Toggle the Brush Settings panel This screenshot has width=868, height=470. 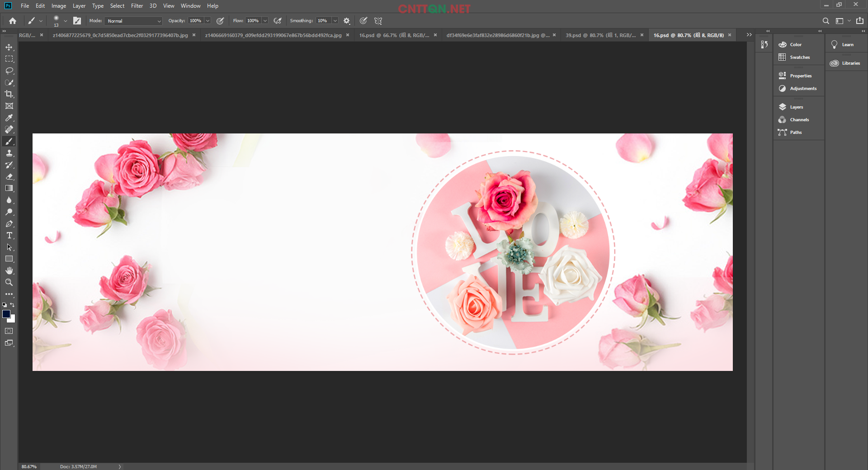tap(77, 21)
